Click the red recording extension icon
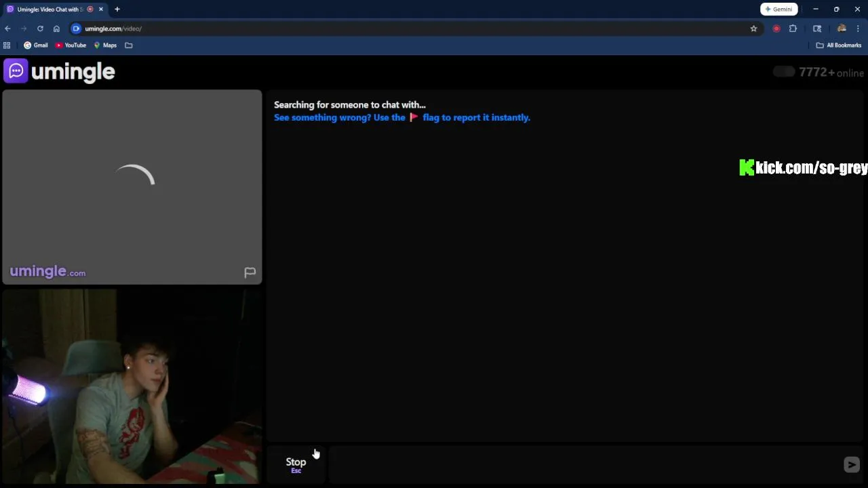Viewport: 868px width, 488px height. (x=776, y=28)
